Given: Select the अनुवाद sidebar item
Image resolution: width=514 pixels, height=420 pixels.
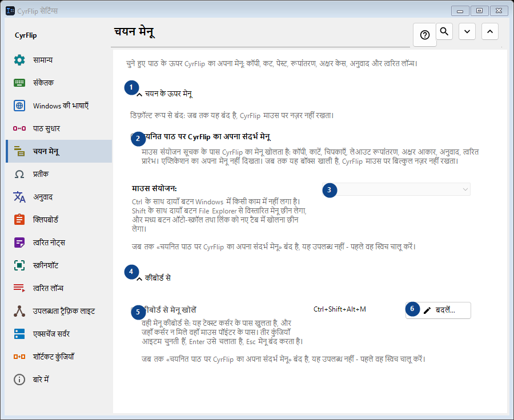Looking at the screenshot, I should (x=59, y=197).
